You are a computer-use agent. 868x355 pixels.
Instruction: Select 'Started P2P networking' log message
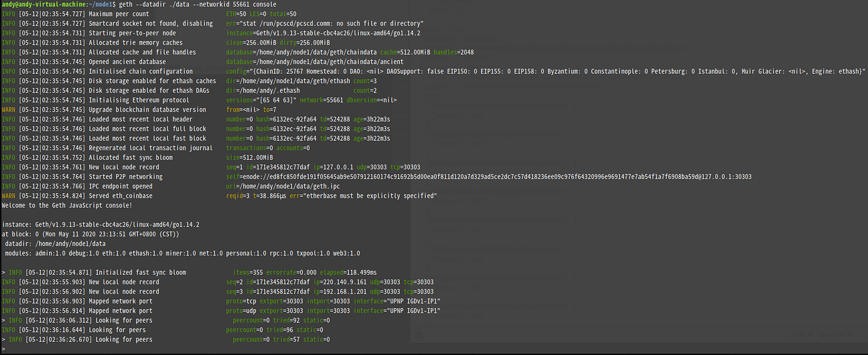click(125, 177)
